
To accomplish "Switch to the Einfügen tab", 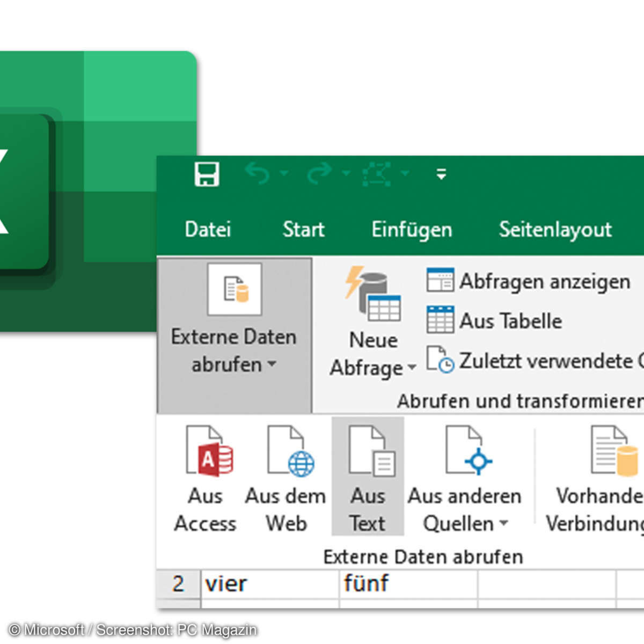I will [x=412, y=230].
